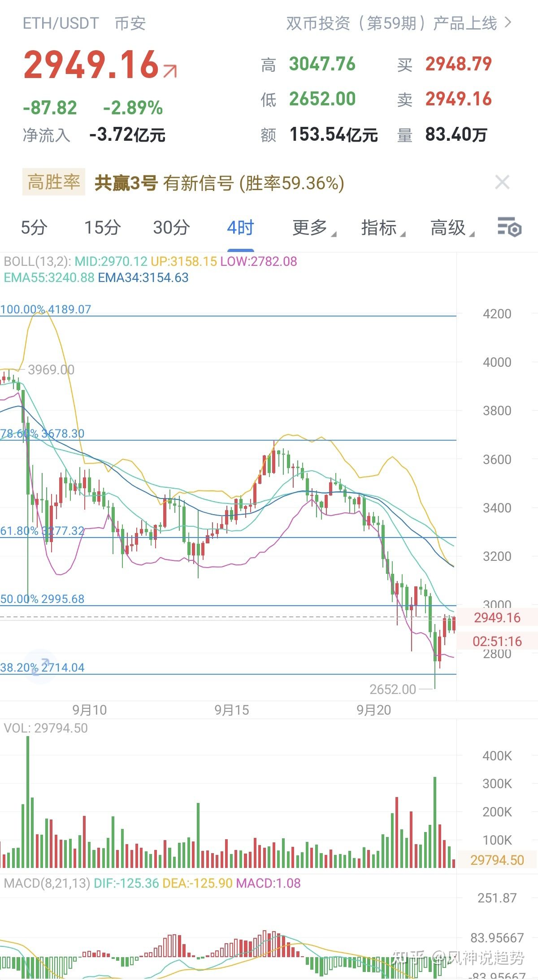The height and width of the screenshot is (980, 538).
Task: Tap the VOL volume indicator label
Action: coord(46,728)
